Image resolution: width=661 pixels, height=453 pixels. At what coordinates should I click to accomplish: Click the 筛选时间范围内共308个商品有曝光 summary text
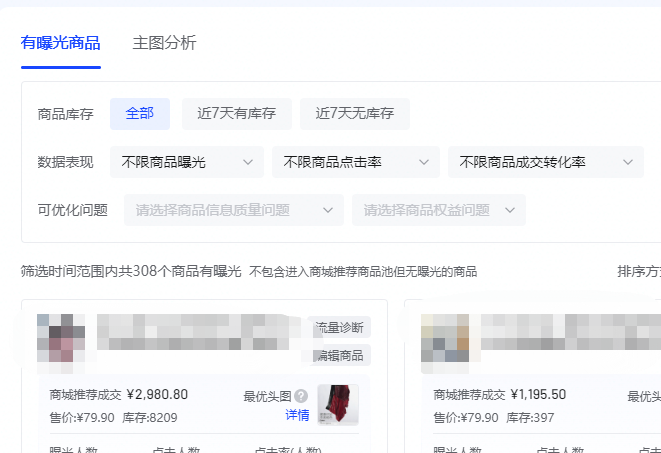[x=131, y=271]
